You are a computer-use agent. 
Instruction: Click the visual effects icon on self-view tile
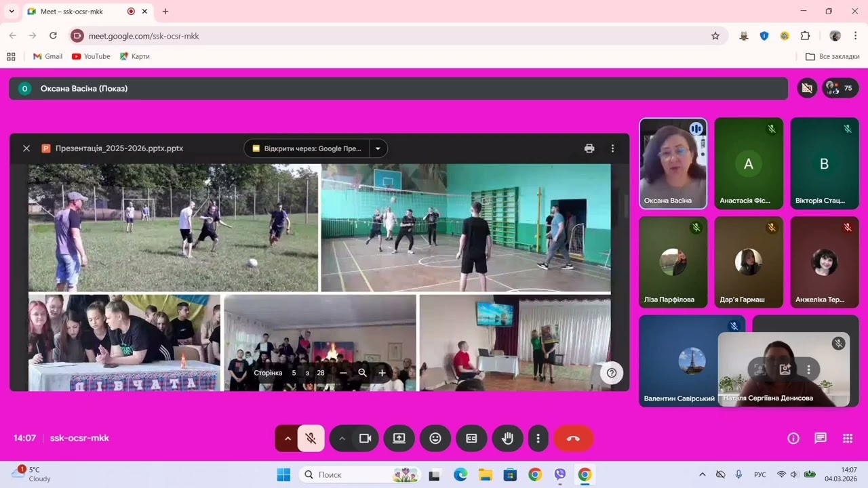pyautogui.click(x=785, y=369)
